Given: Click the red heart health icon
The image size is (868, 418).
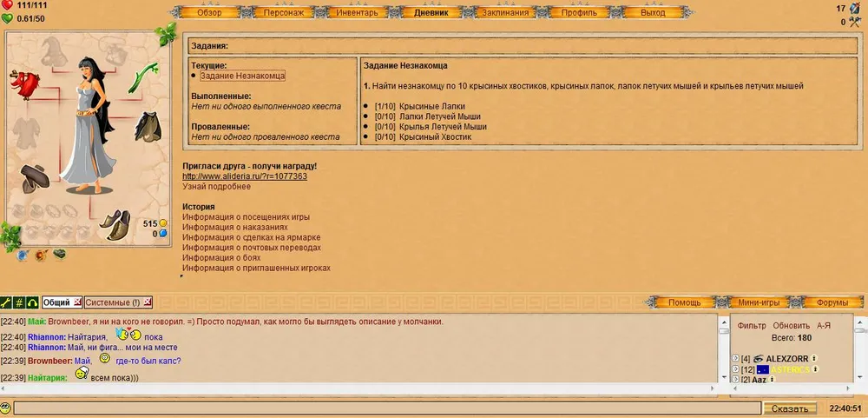Looking at the screenshot, I should click(7, 5).
